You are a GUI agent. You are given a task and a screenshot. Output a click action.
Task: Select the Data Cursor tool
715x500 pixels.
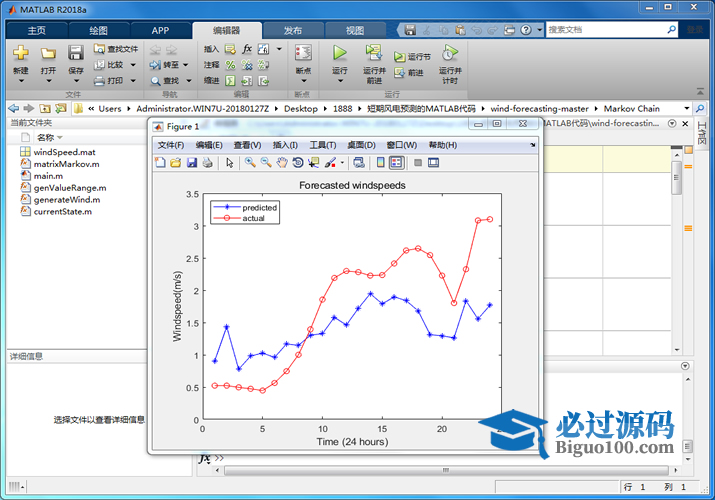(x=313, y=162)
